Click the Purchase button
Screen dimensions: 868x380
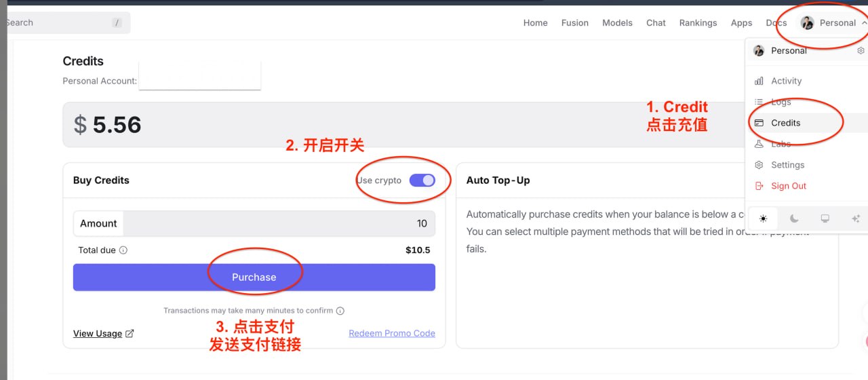(x=254, y=277)
